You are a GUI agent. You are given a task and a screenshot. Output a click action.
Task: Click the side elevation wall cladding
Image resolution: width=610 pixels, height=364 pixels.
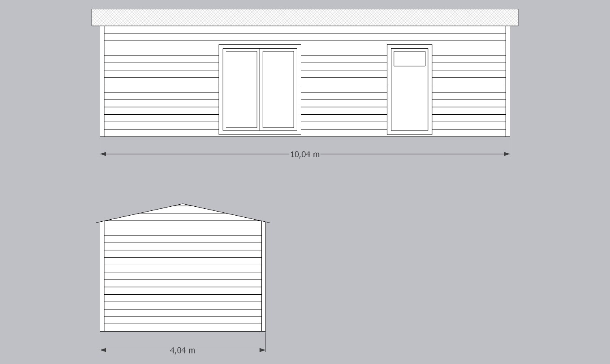182,276
